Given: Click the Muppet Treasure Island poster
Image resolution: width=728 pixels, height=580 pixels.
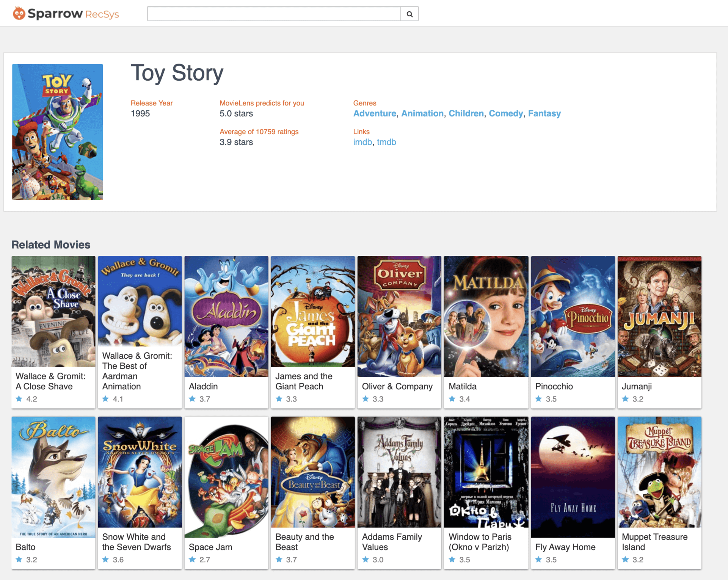Looking at the screenshot, I should 659,472.
